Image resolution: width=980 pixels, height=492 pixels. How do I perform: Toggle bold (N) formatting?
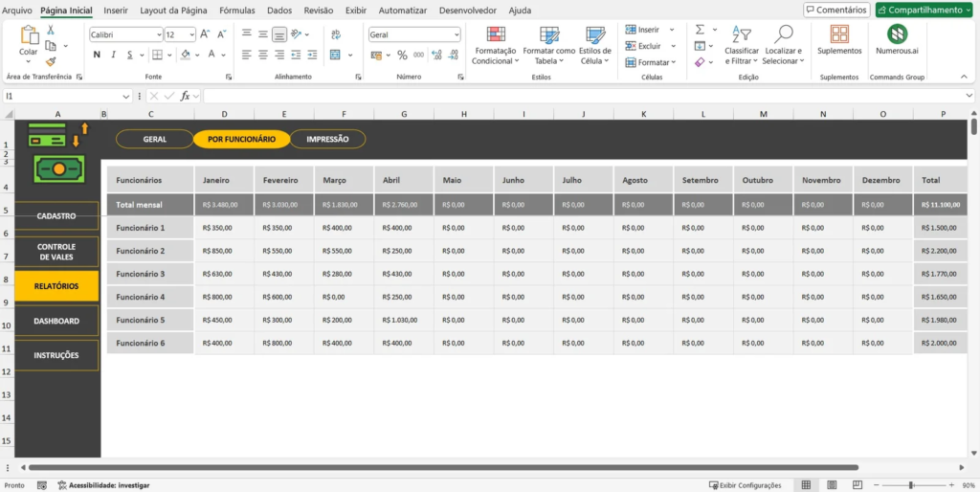tap(96, 55)
